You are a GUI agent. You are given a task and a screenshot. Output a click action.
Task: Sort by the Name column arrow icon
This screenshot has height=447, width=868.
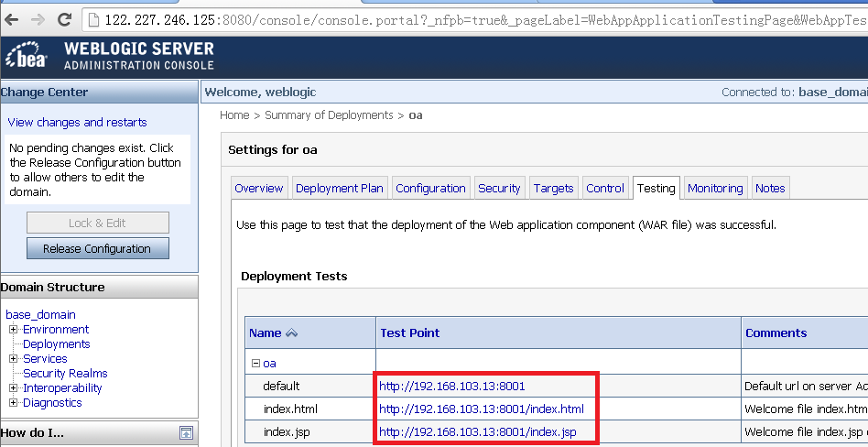[292, 333]
